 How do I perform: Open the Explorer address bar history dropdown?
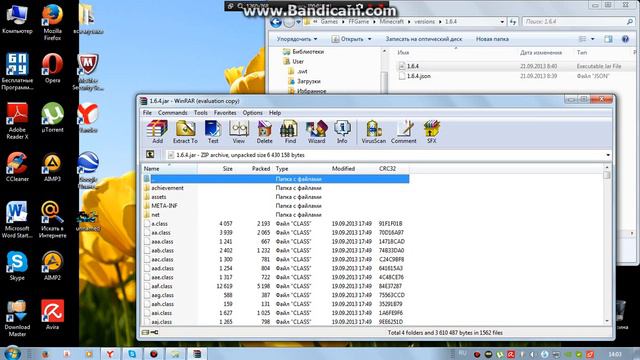[502, 22]
